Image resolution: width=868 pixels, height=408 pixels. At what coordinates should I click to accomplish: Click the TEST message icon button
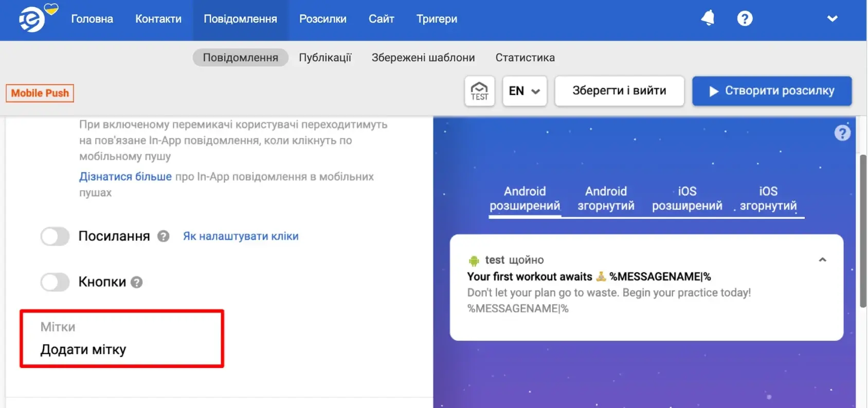pyautogui.click(x=480, y=91)
